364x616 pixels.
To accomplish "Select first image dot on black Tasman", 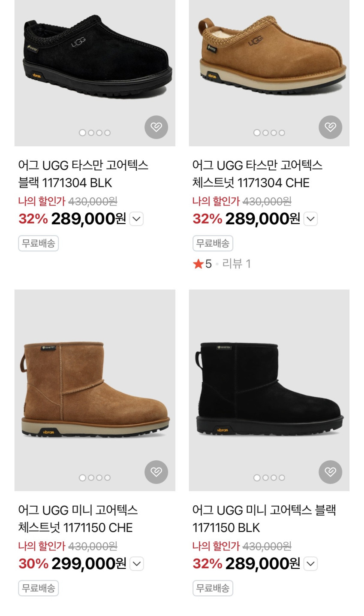I will (x=82, y=133).
